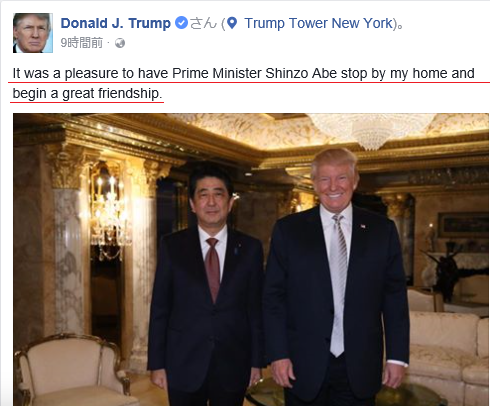Open the Donald J. Trump profile picture
The width and height of the screenshot is (490, 406).
33,33
